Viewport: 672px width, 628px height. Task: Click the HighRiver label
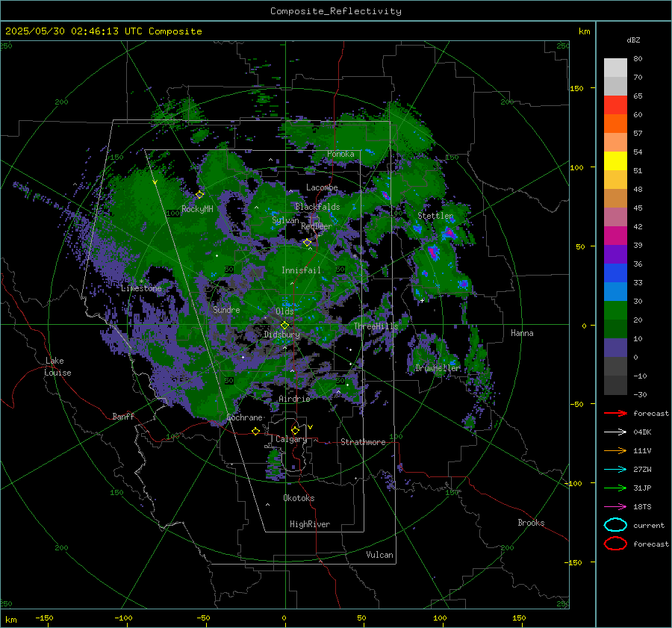point(310,524)
